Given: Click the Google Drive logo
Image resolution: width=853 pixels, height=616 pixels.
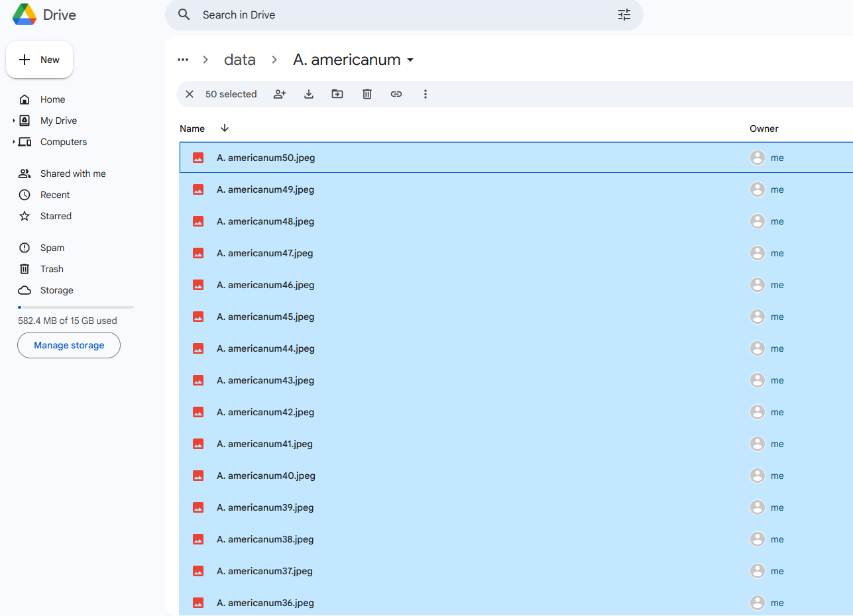Looking at the screenshot, I should click(25, 15).
